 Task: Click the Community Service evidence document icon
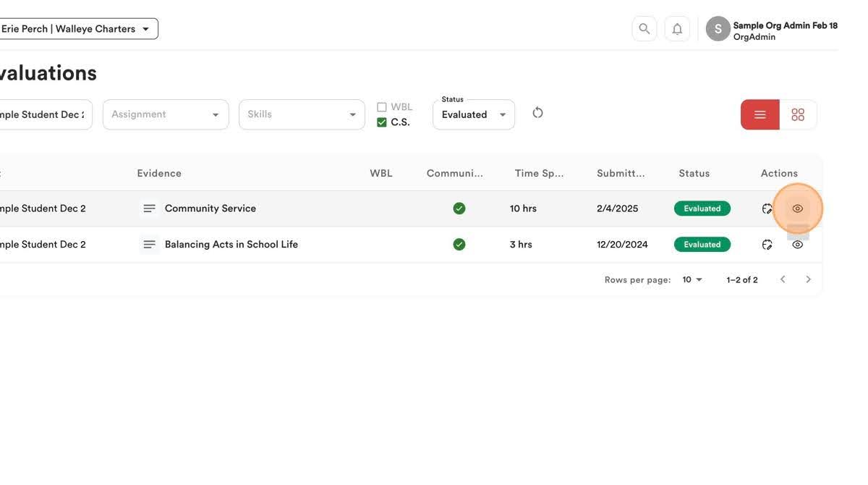click(x=149, y=208)
